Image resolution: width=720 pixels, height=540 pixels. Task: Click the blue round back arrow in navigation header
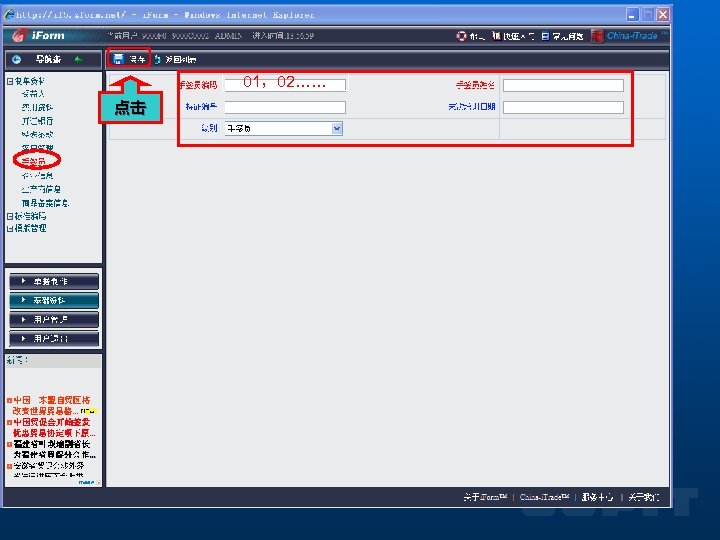17,59
